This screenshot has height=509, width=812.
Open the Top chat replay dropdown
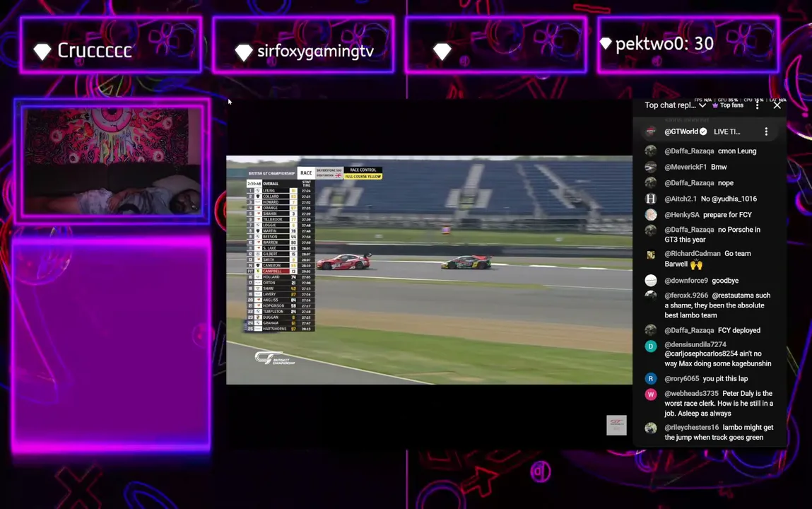[x=675, y=105]
